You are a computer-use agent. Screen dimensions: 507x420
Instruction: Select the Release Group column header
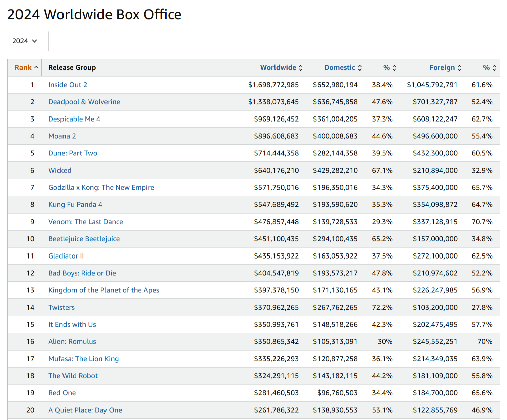point(72,67)
